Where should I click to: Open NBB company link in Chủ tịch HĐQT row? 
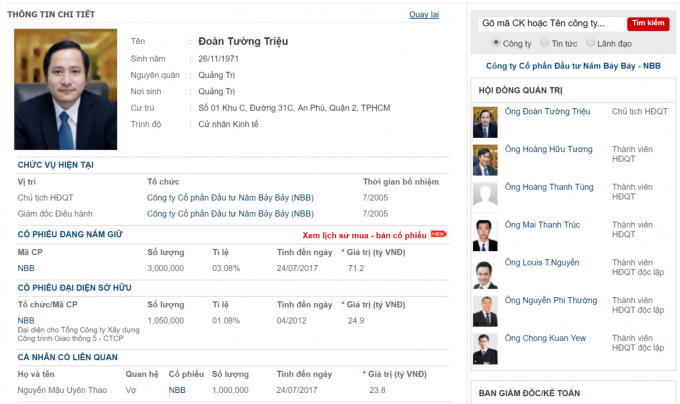(x=230, y=197)
